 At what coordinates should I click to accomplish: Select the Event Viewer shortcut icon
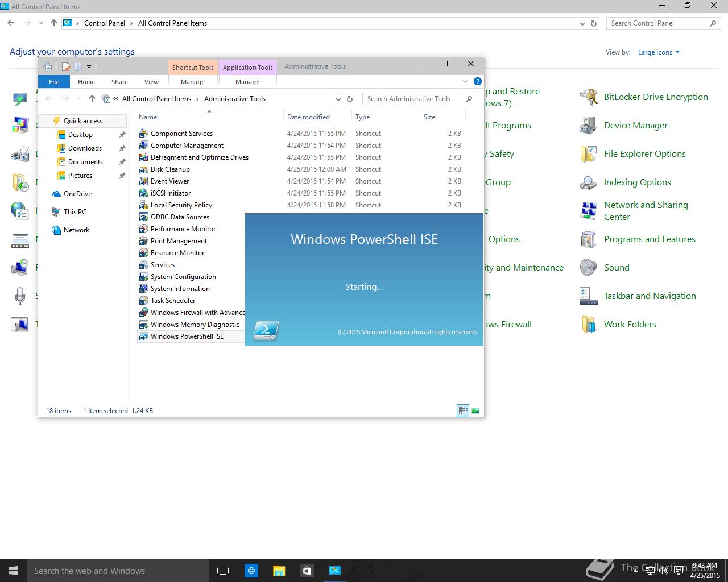point(144,181)
